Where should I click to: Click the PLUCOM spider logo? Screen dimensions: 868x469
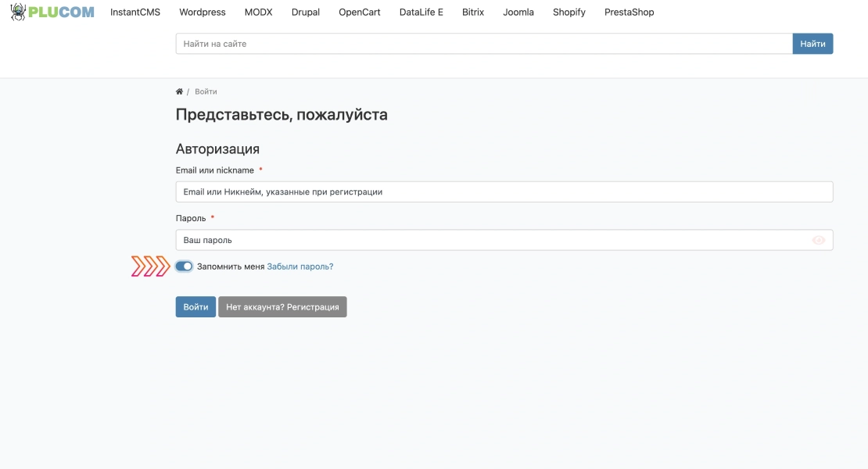point(52,13)
